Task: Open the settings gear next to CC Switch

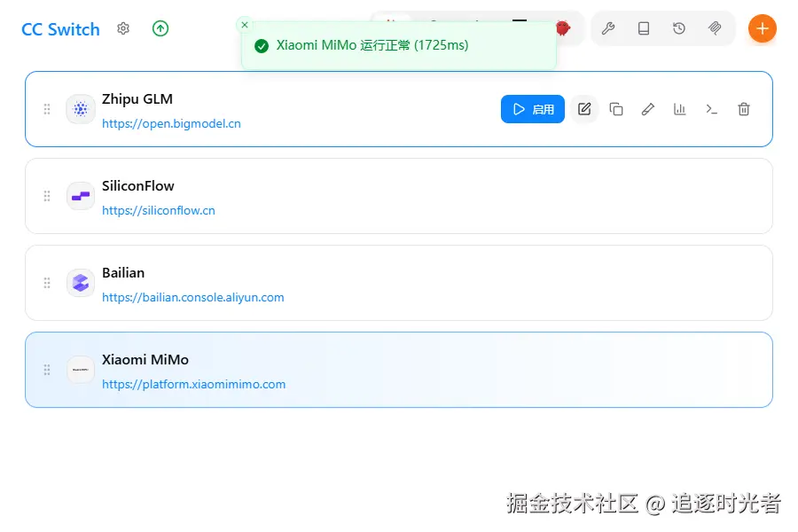Action: 123,28
